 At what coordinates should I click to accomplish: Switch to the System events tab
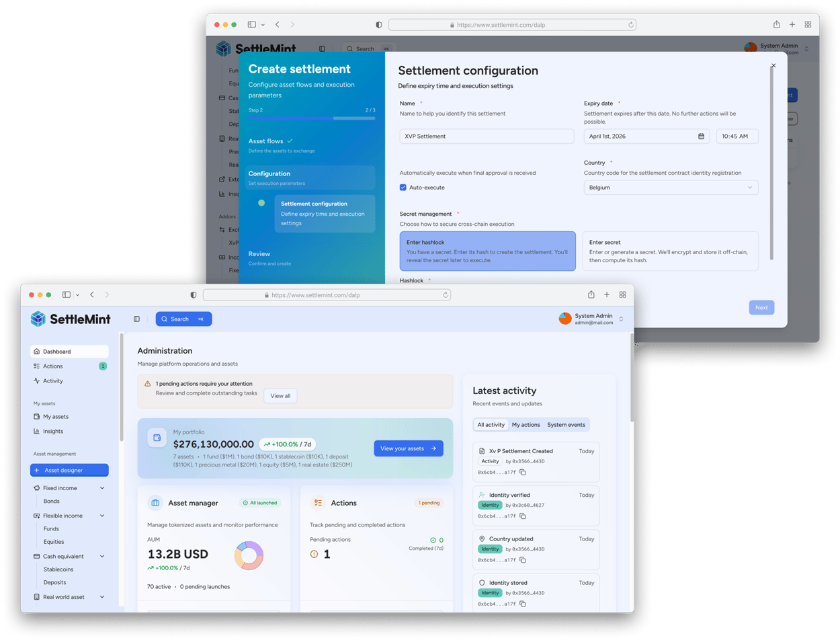[x=566, y=425]
